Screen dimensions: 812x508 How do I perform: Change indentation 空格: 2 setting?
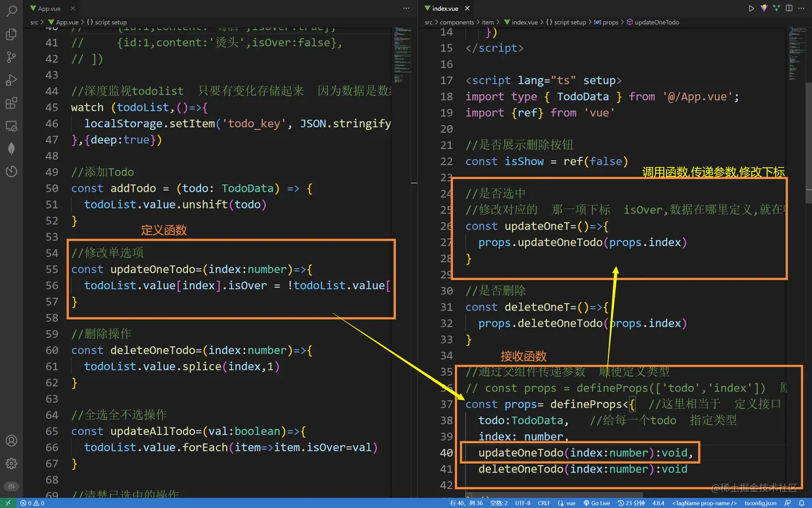499,503
